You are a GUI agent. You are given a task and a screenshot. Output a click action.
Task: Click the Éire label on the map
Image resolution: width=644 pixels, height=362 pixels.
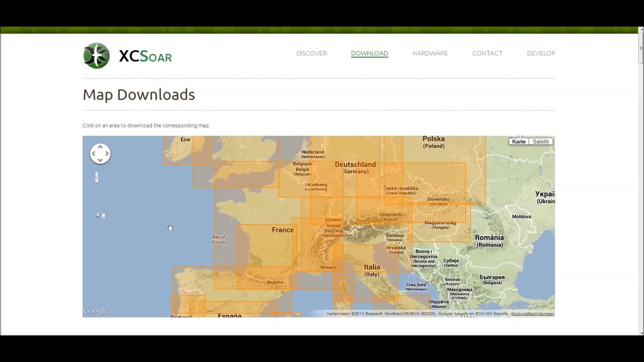click(185, 139)
